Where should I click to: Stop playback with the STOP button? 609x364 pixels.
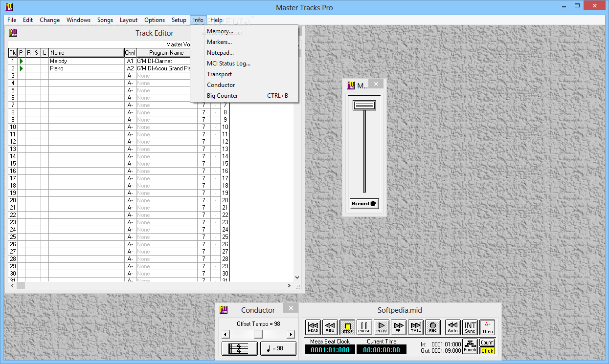click(x=347, y=327)
